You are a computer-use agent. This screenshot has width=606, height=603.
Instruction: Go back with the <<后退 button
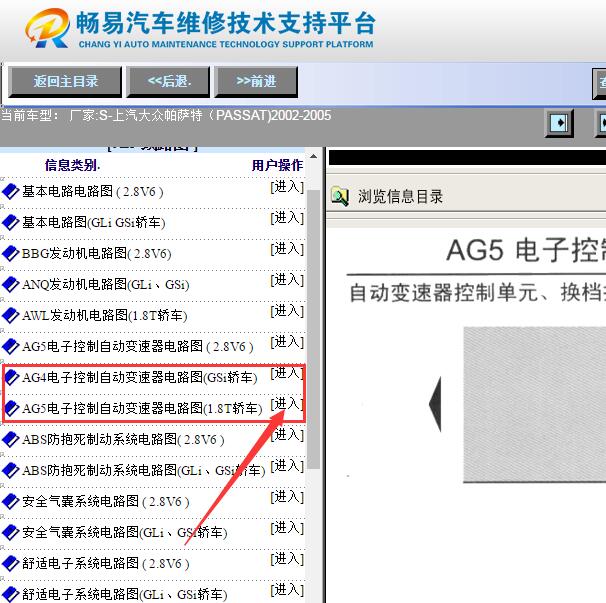coord(169,82)
